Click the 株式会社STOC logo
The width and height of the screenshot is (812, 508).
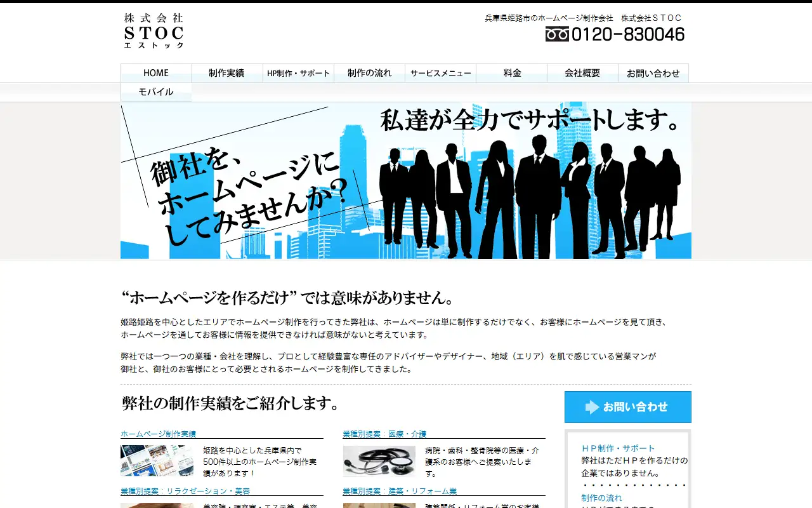tap(154, 30)
